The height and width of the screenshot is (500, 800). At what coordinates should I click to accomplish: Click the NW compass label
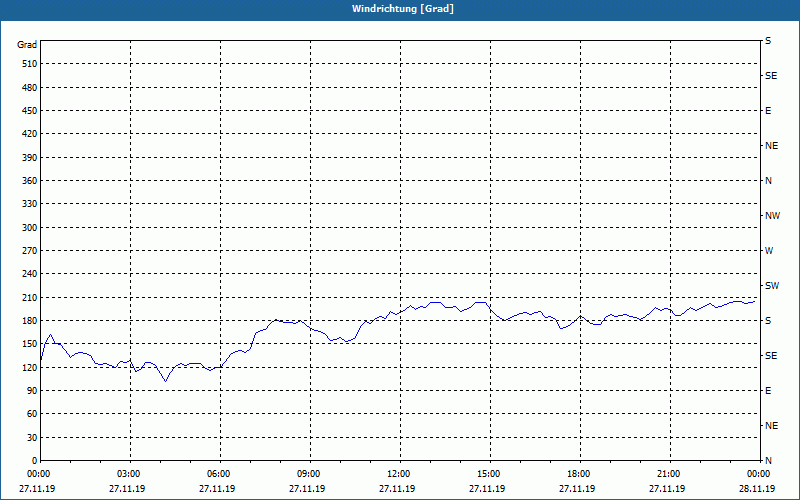772,216
